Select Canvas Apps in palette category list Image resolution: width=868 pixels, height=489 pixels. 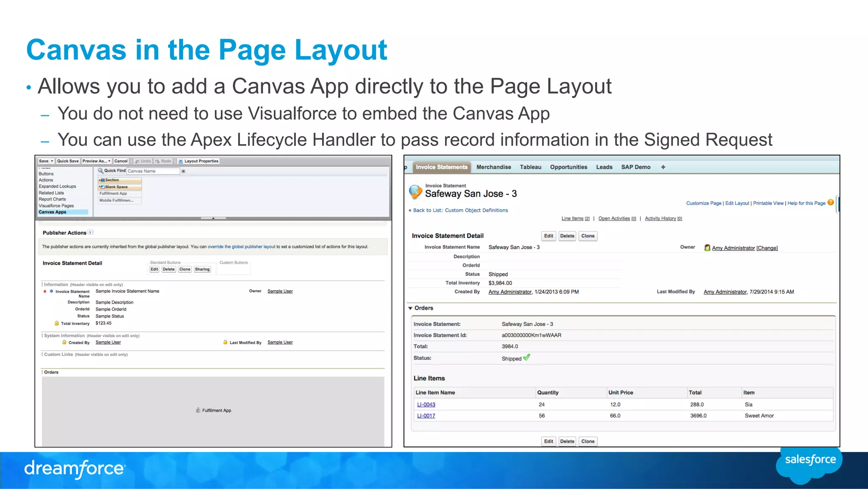[63, 212]
